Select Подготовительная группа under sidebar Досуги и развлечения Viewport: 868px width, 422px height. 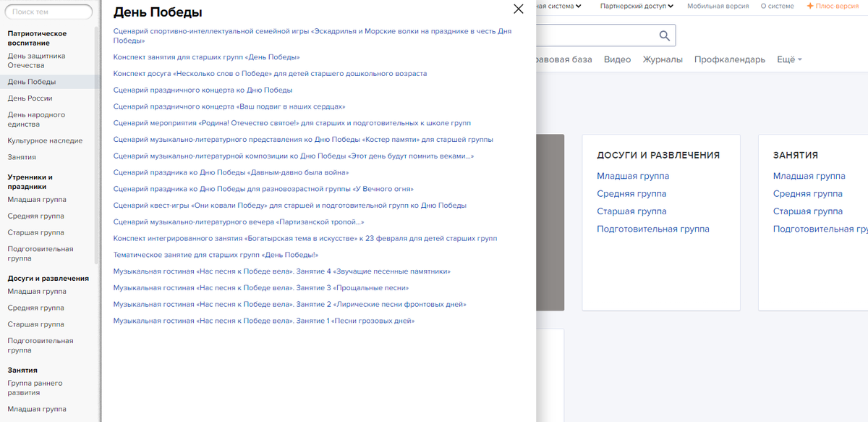click(41, 345)
